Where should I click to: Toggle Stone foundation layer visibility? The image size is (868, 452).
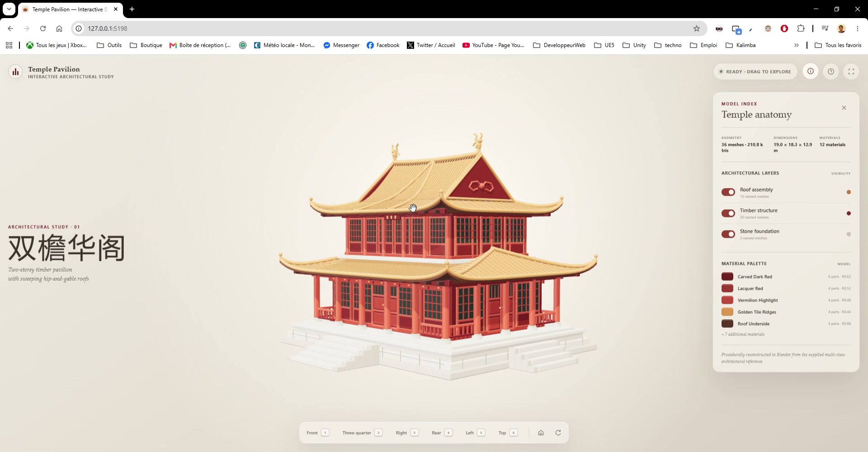(728, 234)
